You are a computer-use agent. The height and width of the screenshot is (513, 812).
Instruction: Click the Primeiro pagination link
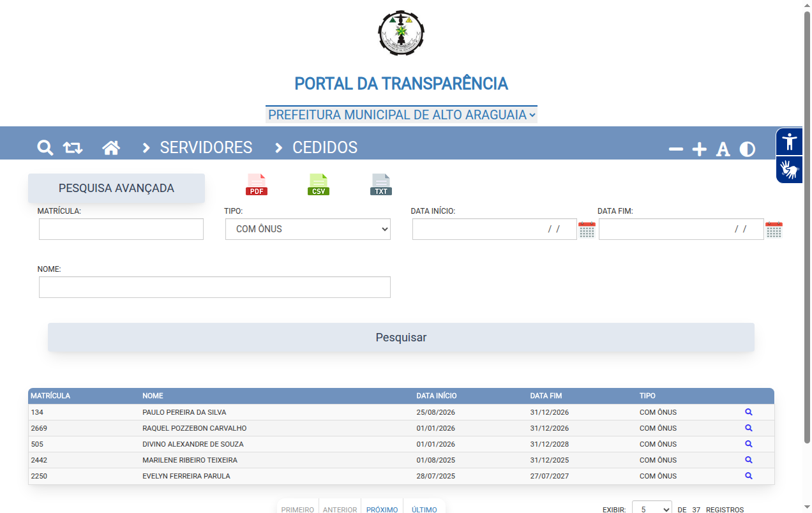(297, 509)
